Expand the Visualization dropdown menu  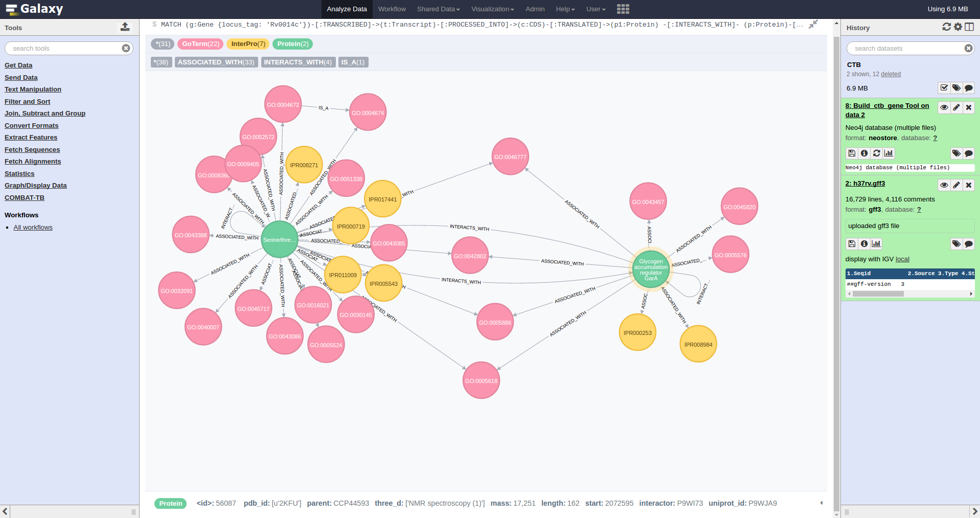(x=492, y=9)
